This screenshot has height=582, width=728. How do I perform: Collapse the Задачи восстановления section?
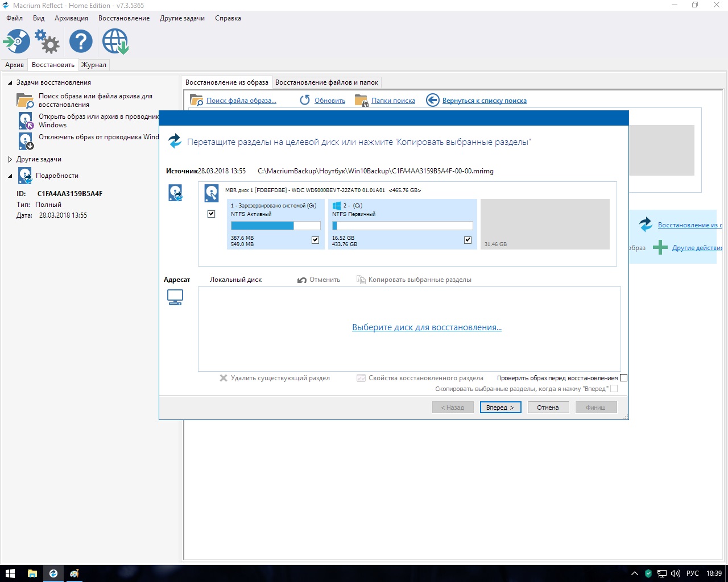click(10, 82)
